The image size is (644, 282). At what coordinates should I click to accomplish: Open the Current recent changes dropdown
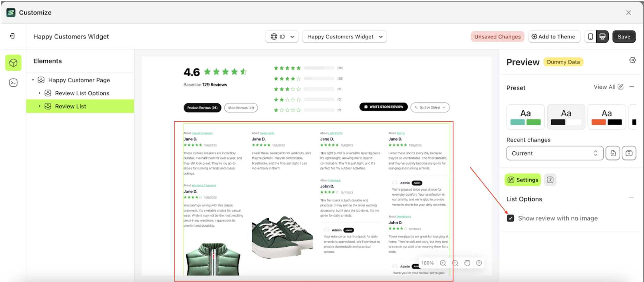point(554,153)
